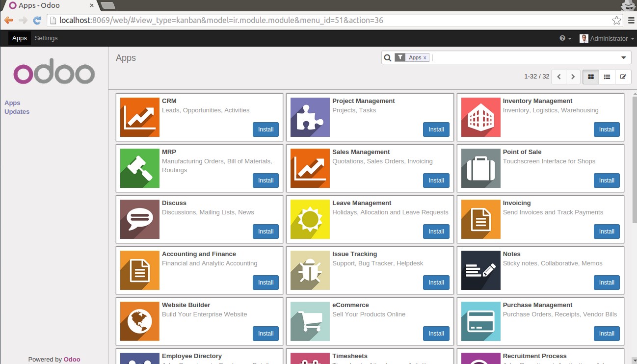Remove the Apps filter tag
This screenshot has height=364, width=637.
(x=425, y=57)
